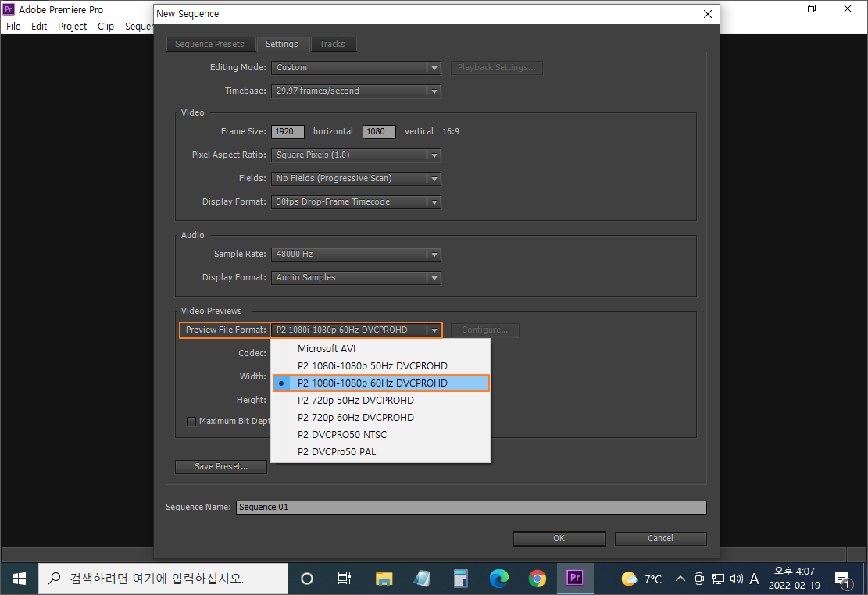Open the weather widget showing 7°C
868x595 pixels.
pyautogui.click(x=641, y=579)
